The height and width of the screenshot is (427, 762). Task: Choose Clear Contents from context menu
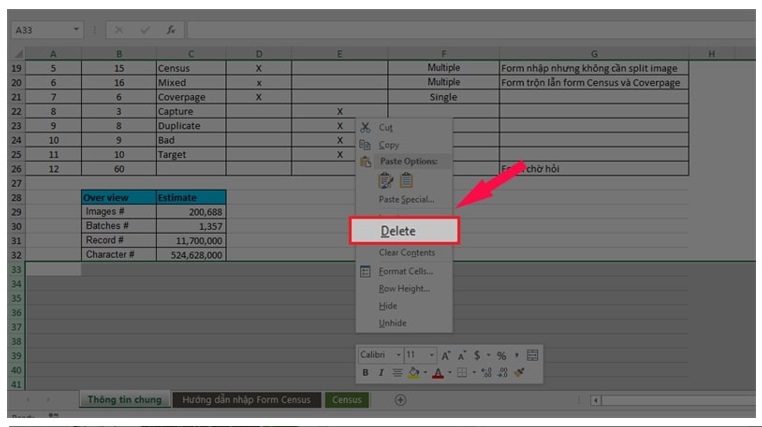click(406, 253)
